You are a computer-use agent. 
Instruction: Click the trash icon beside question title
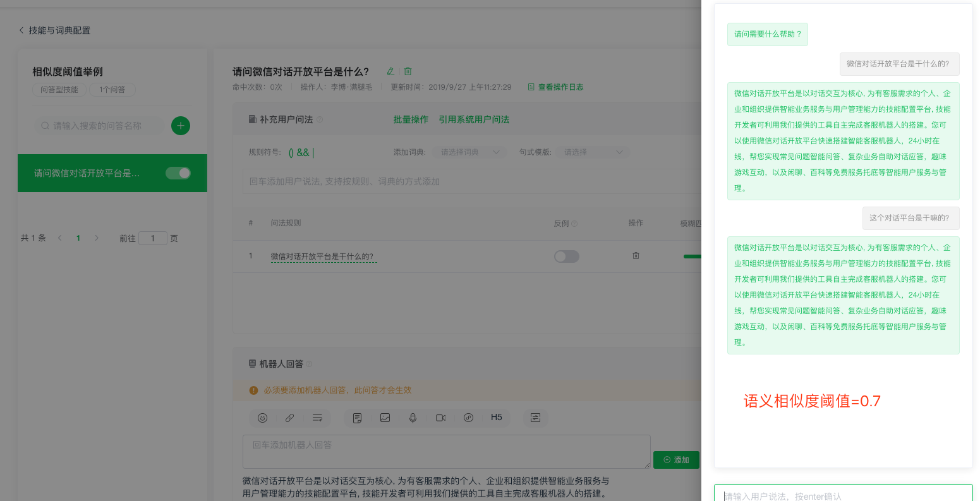click(408, 71)
